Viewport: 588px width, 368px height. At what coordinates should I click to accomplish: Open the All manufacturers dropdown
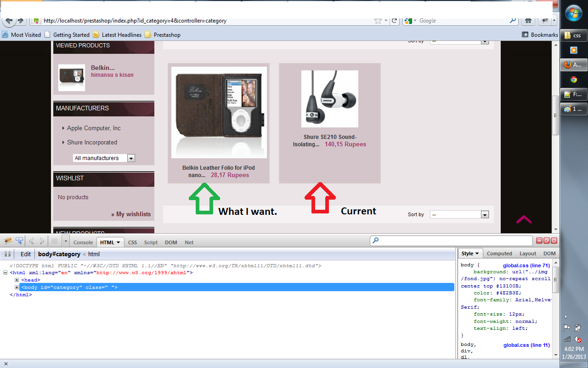[x=104, y=158]
